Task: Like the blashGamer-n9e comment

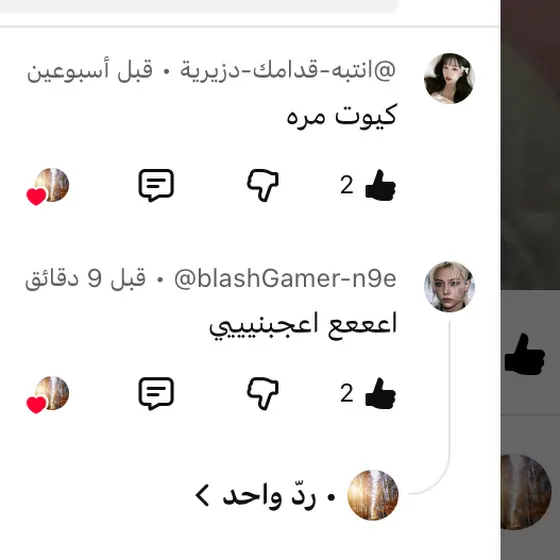Action: pyautogui.click(x=380, y=393)
